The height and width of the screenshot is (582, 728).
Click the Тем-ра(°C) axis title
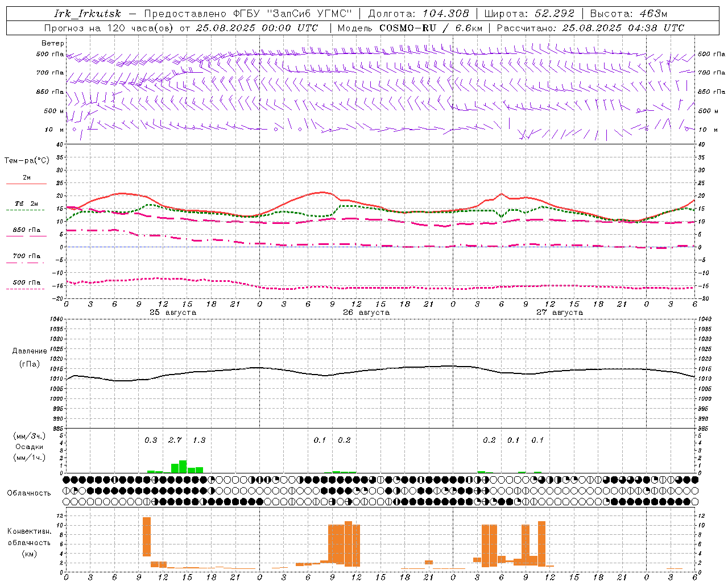(27, 161)
